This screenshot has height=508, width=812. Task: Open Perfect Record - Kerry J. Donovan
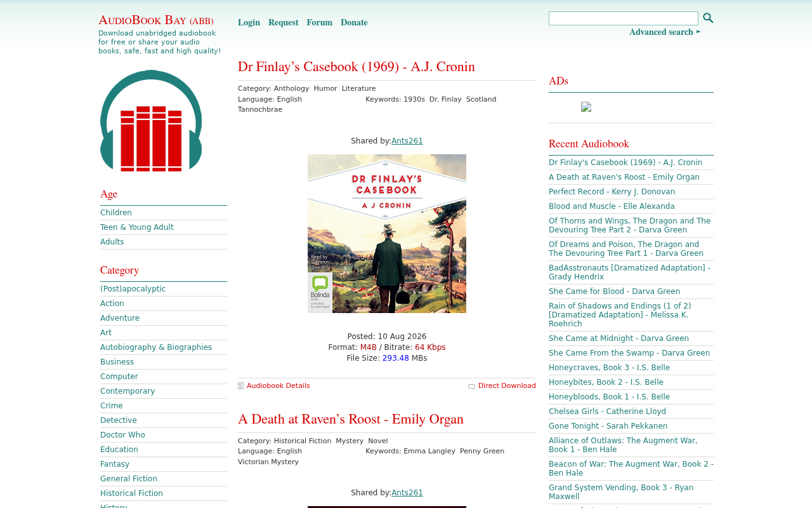point(612,192)
